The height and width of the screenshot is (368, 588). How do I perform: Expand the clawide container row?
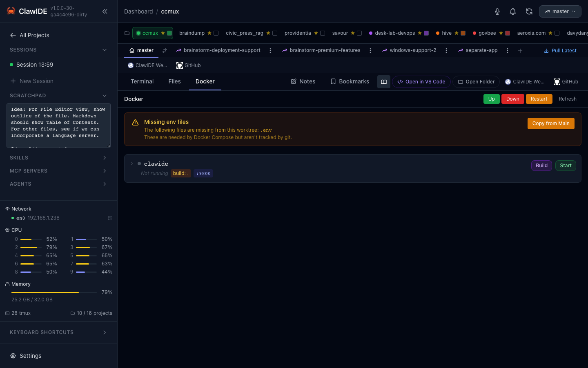click(x=132, y=164)
